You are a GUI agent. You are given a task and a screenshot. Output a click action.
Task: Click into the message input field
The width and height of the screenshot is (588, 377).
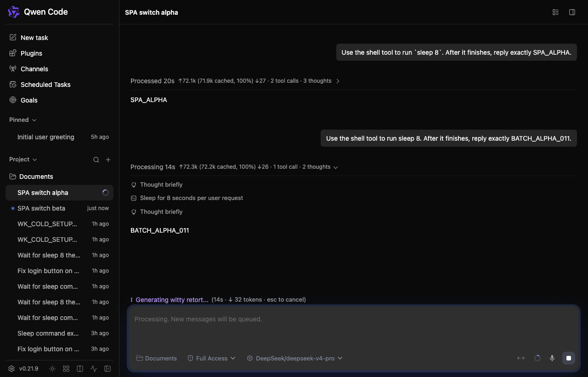(x=354, y=319)
